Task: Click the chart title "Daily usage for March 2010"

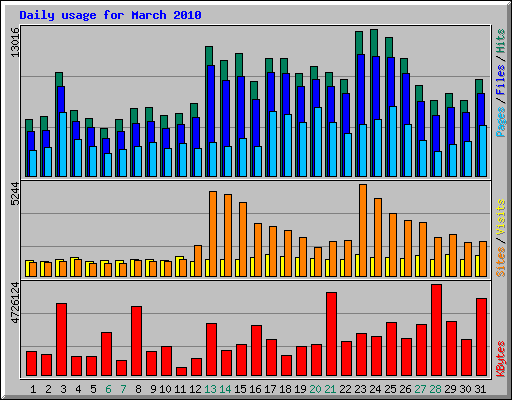Action: point(110,15)
